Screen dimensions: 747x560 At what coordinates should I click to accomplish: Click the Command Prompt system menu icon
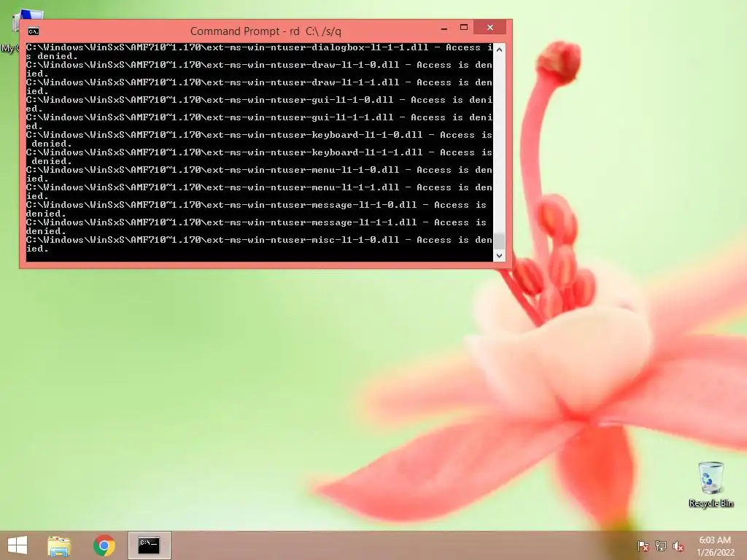coord(34,31)
